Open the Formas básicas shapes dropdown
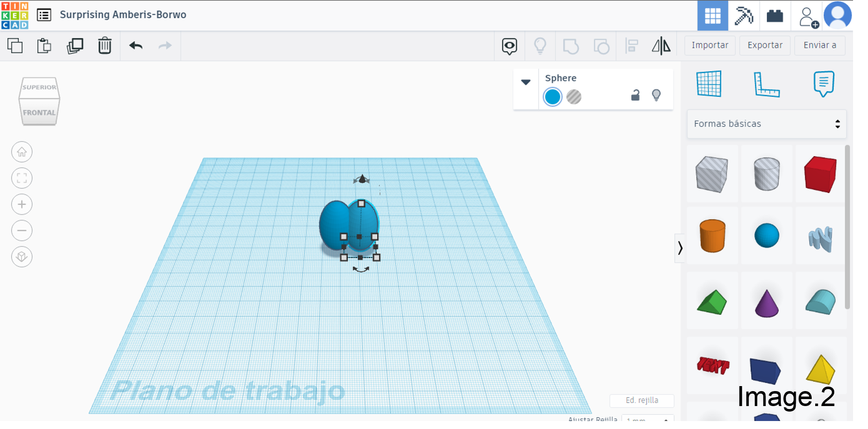868x429 pixels. coord(766,124)
